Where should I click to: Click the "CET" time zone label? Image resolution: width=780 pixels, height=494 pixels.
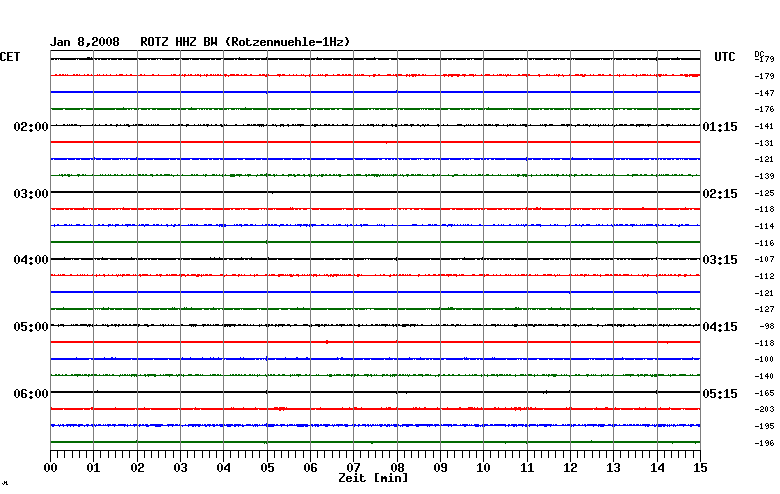tap(10, 57)
